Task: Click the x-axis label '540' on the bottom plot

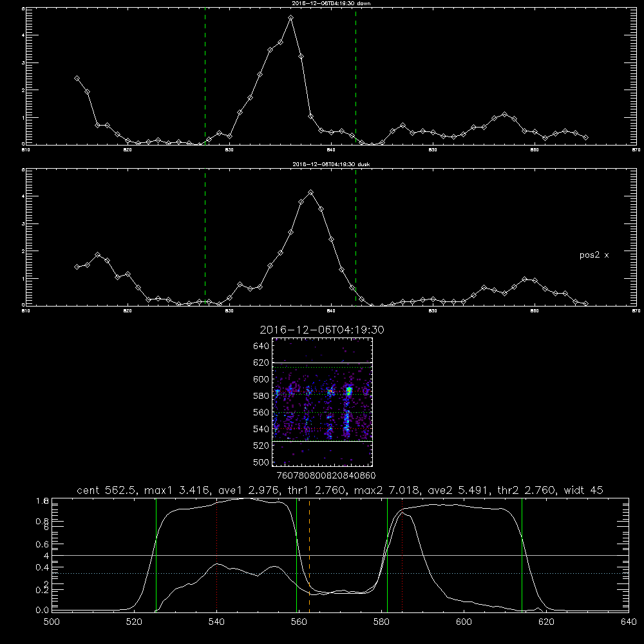Action: click(216, 622)
